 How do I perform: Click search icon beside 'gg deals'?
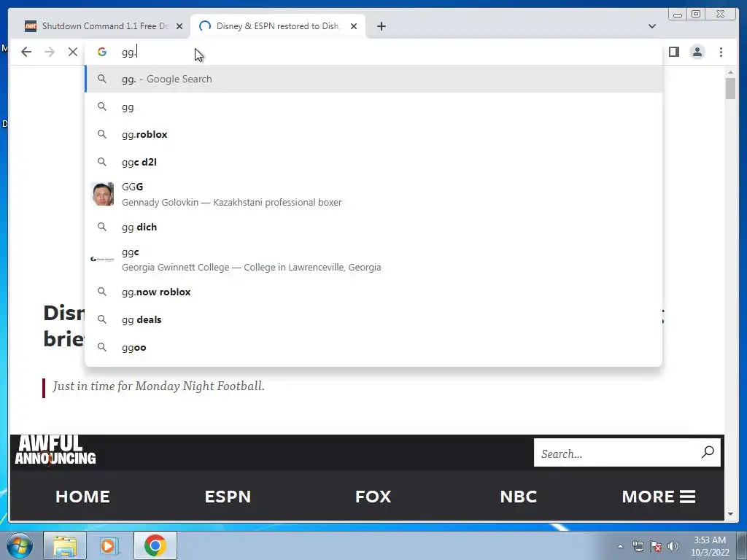pos(102,319)
